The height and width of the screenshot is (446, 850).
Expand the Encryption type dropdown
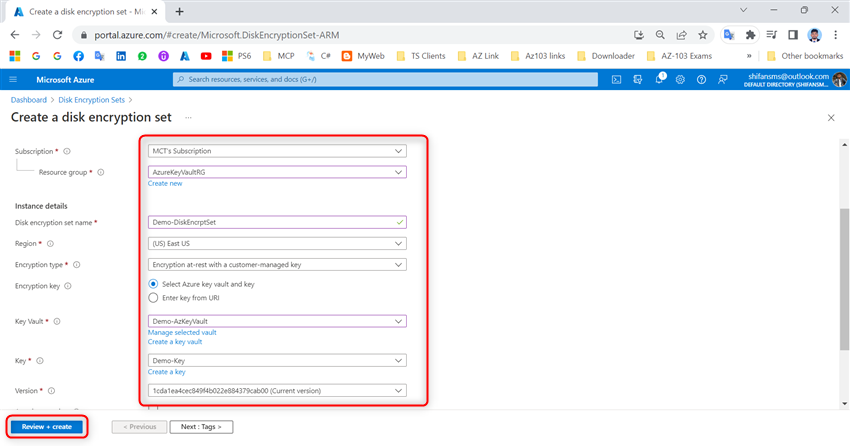(277, 265)
